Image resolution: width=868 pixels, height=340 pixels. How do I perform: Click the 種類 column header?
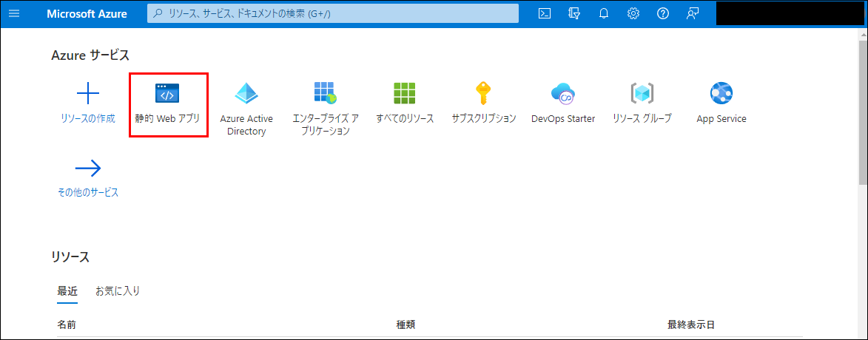[x=406, y=324]
